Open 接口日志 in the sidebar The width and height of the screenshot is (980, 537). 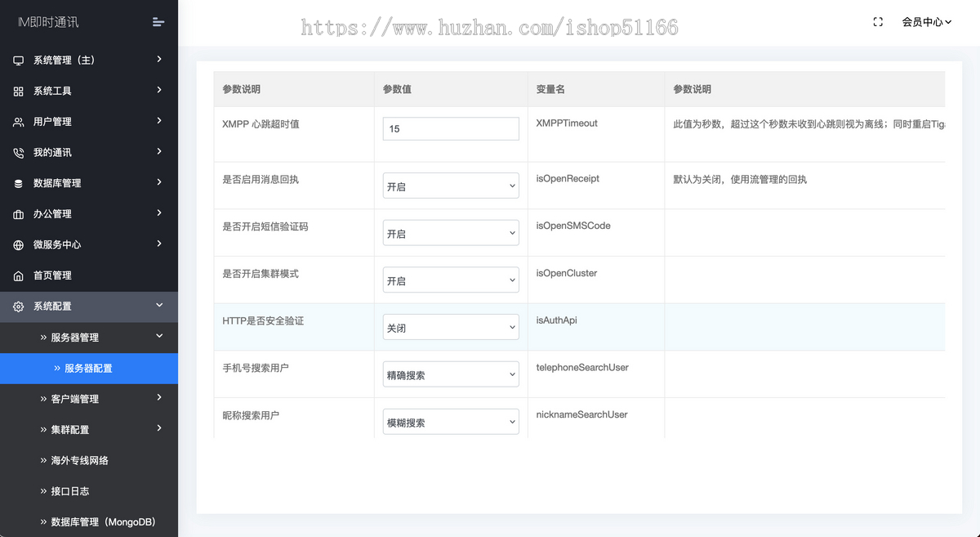pos(89,491)
